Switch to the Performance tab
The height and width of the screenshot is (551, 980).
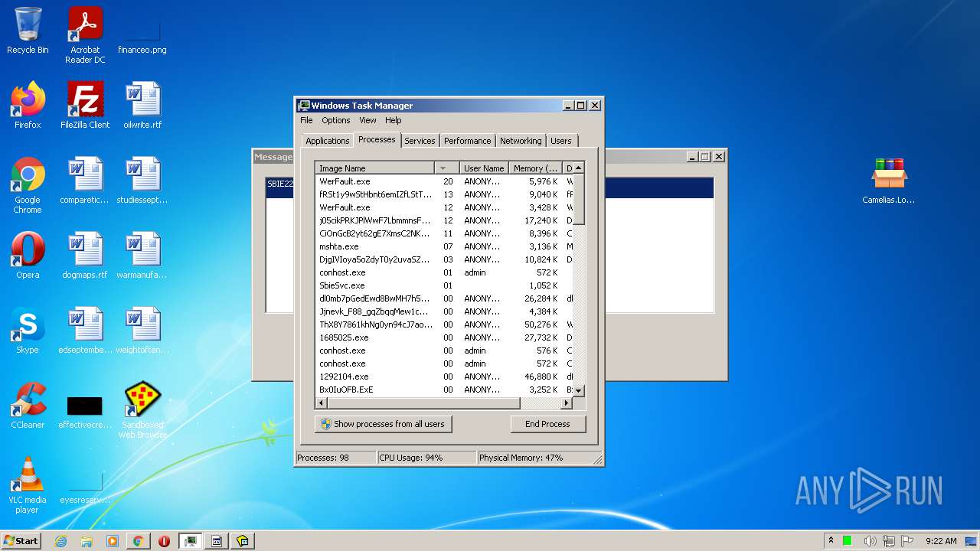click(x=468, y=141)
